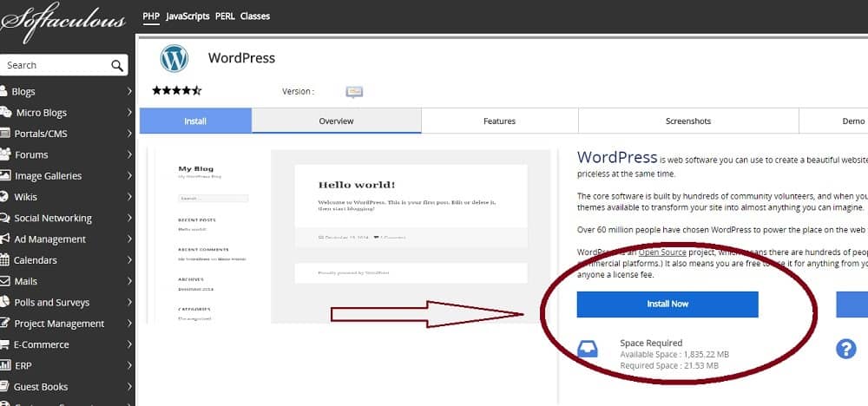The height and width of the screenshot is (406, 868).
Task: Expand the E-Commerce chevron
Action: pyautogui.click(x=129, y=344)
